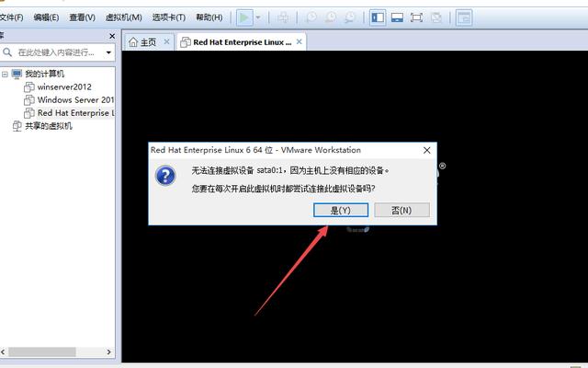Click the 我的计算机 computer icon
This screenshot has width=588, height=368.
17,74
